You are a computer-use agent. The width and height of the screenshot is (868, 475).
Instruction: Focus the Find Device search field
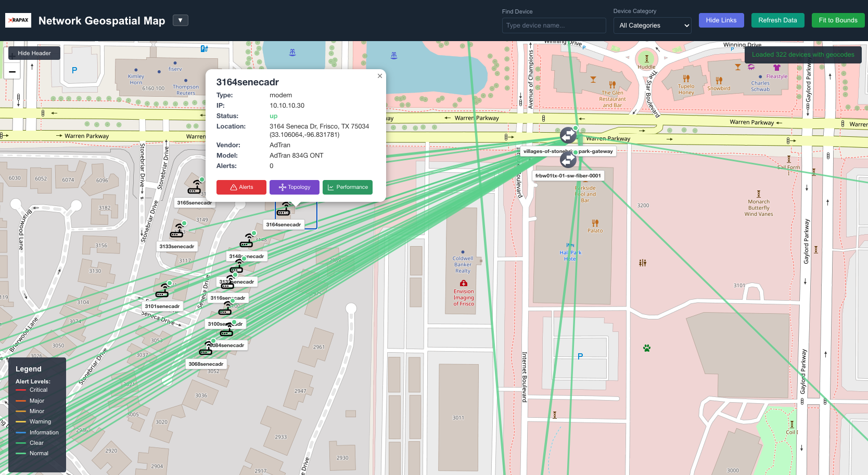pyautogui.click(x=554, y=25)
